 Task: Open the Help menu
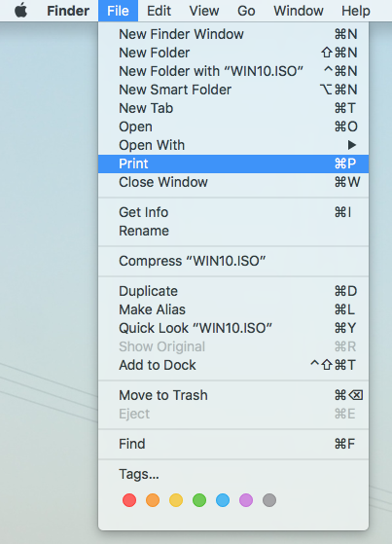pyautogui.click(x=356, y=11)
